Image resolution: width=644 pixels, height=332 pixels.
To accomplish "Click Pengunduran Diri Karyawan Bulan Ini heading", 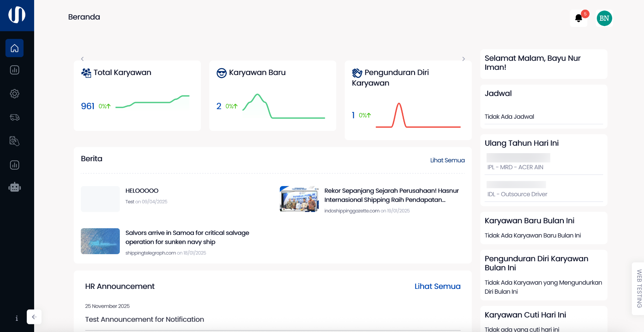I will (536, 263).
